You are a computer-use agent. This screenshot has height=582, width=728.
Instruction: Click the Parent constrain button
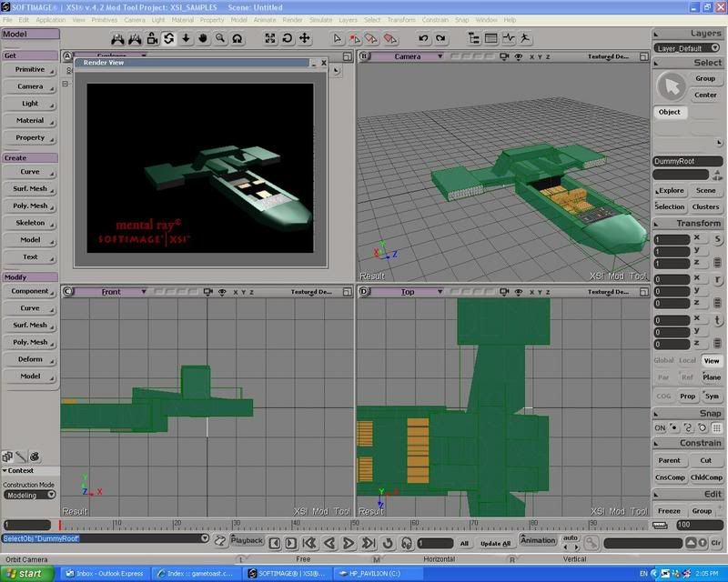tap(669, 460)
